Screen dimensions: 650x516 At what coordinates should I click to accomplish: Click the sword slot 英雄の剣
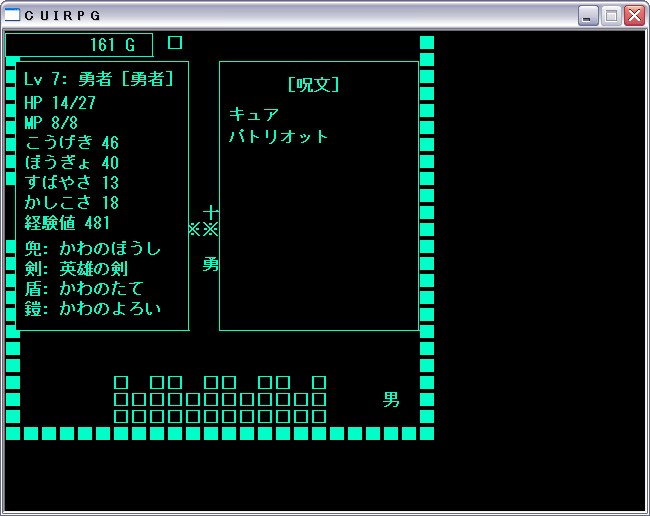tap(76, 269)
